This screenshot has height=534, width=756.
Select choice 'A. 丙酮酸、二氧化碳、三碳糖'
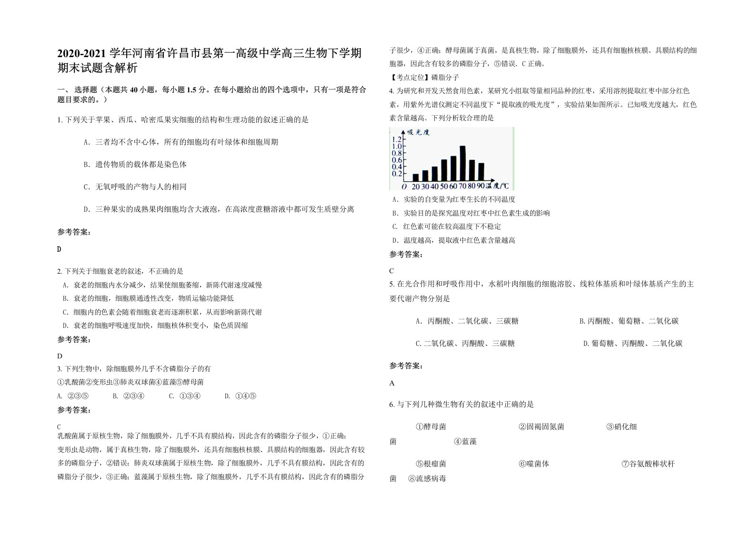click(x=467, y=321)
